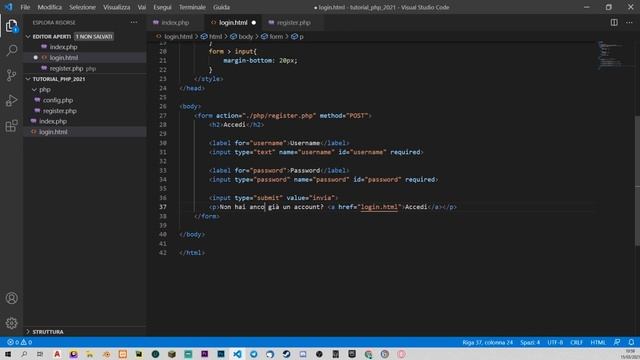Open the Extensions view

(11, 126)
